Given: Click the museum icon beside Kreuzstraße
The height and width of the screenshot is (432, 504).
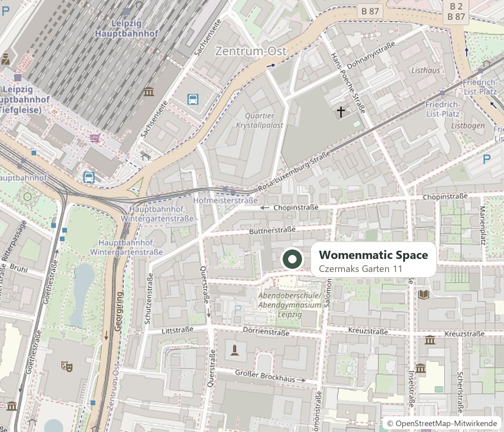Looking at the screenshot, I should tap(430, 340).
